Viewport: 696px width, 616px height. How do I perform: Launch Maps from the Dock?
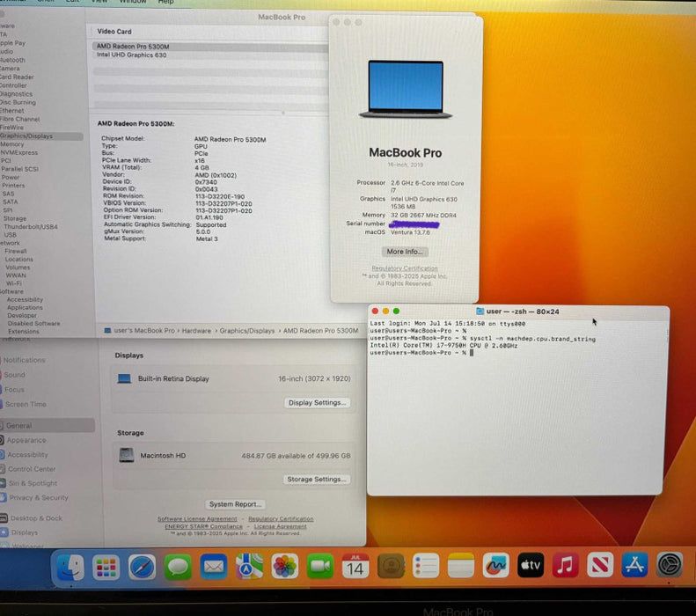(x=249, y=567)
